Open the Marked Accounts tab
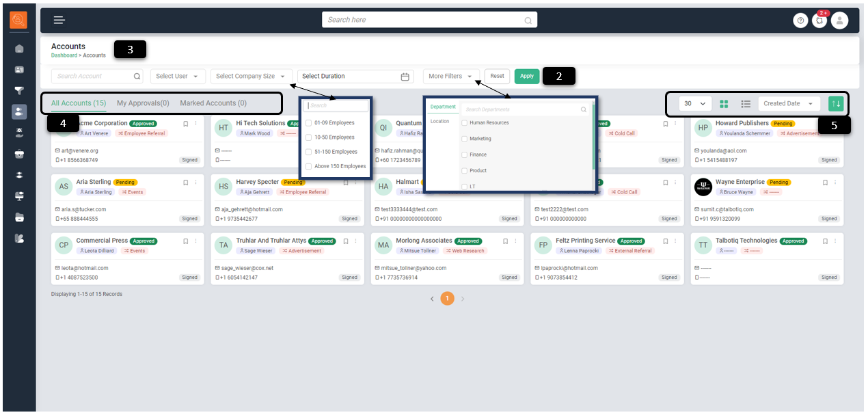This screenshot has height=417, width=868. pos(213,103)
